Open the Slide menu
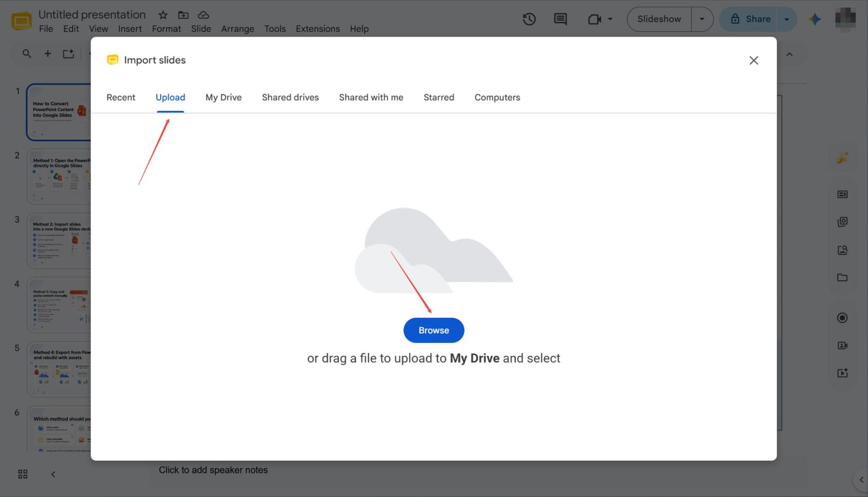The width and height of the screenshot is (868, 497). coord(201,29)
